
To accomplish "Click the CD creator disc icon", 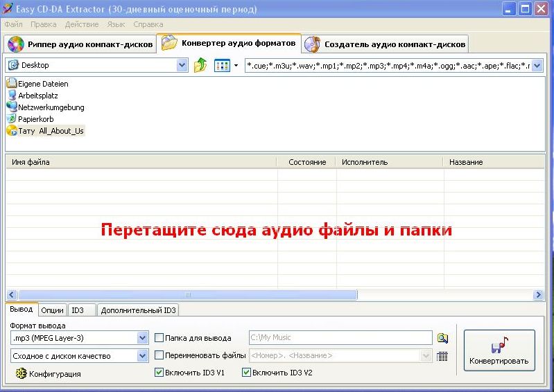I will tap(312, 44).
